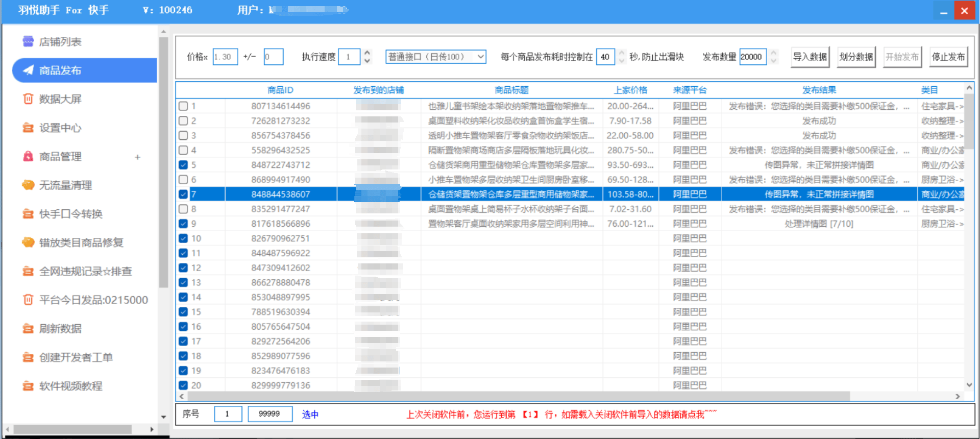Click the 创建开发者工单 icon
Screen dimensions: 980x439
28,357
